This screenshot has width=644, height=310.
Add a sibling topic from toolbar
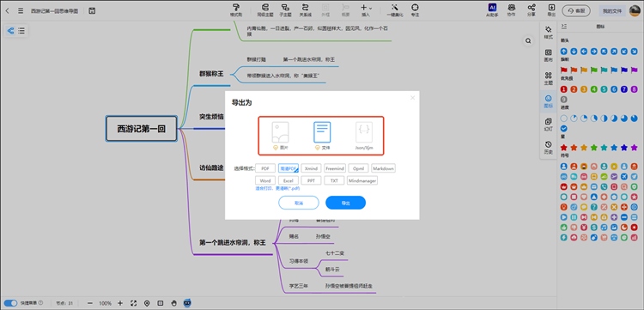tap(265, 9)
